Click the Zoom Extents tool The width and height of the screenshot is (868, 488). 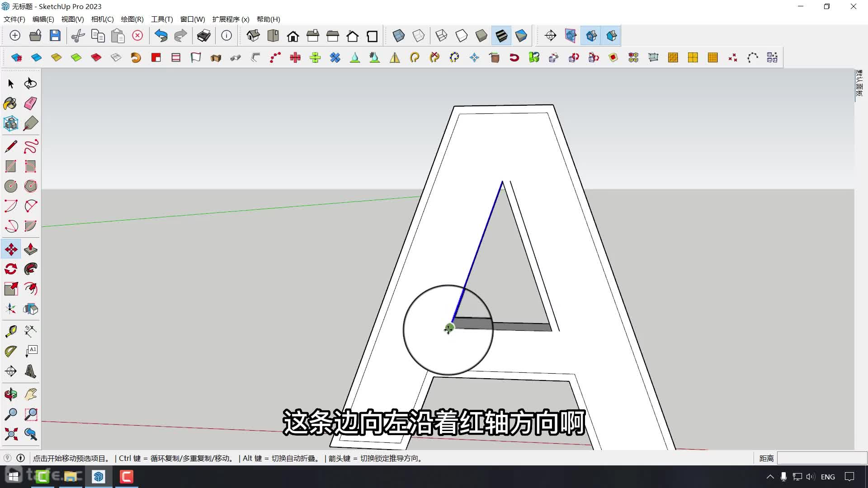pos(11,434)
